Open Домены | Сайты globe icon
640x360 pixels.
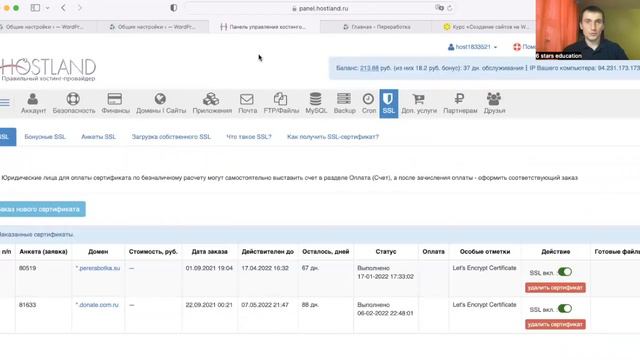[x=160, y=99]
